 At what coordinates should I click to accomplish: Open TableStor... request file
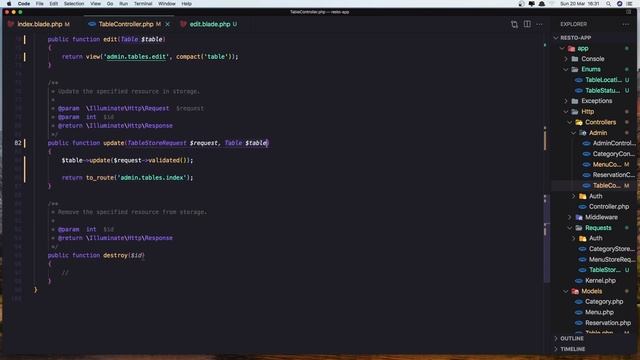[x=605, y=270]
